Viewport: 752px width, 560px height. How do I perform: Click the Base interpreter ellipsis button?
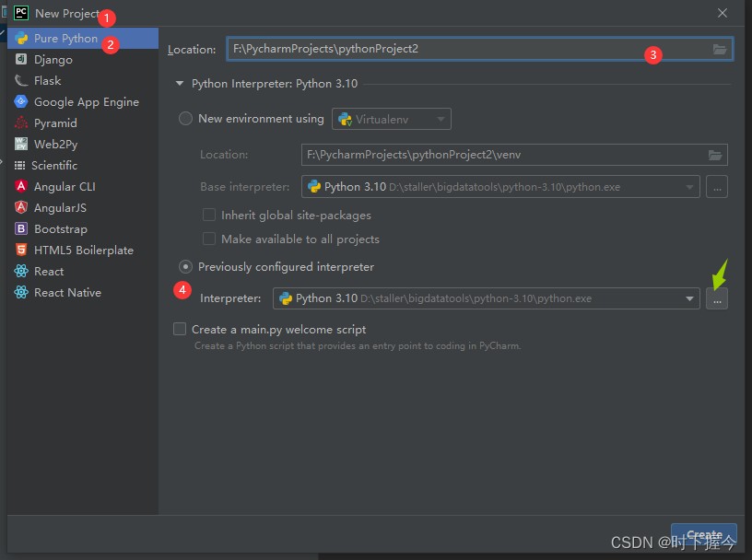[717, 187]
